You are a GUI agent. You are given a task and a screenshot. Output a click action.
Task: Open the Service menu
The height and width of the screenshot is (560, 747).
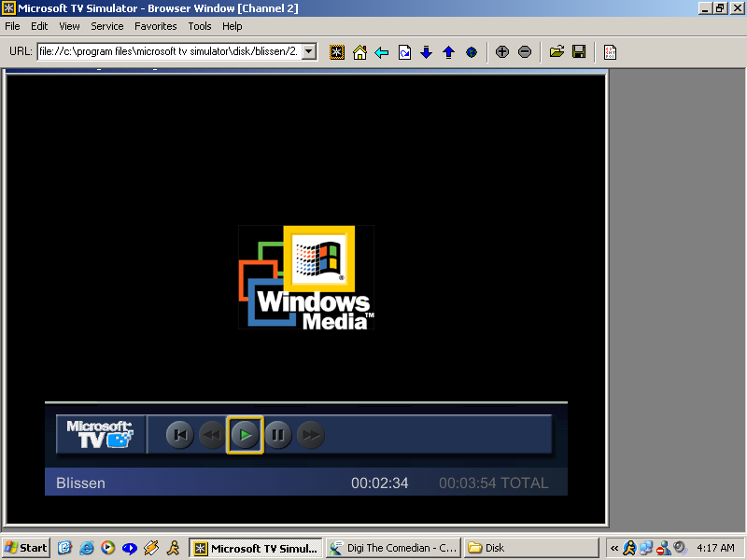(x=107, y=26)
